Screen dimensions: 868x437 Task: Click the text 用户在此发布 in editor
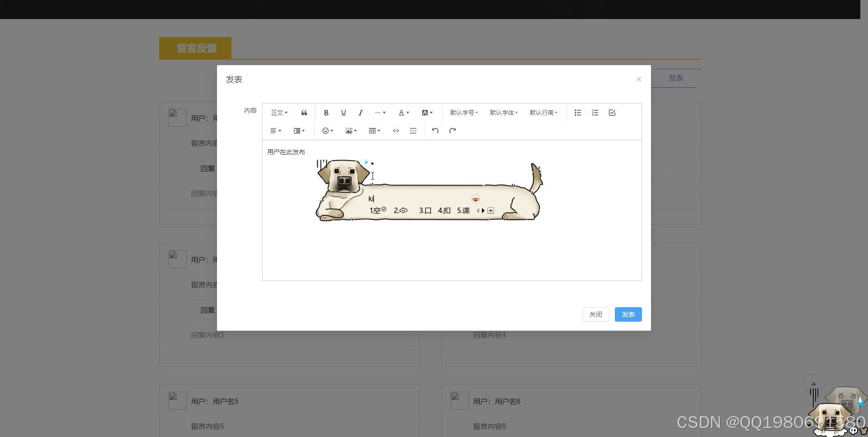coord(286,152)
